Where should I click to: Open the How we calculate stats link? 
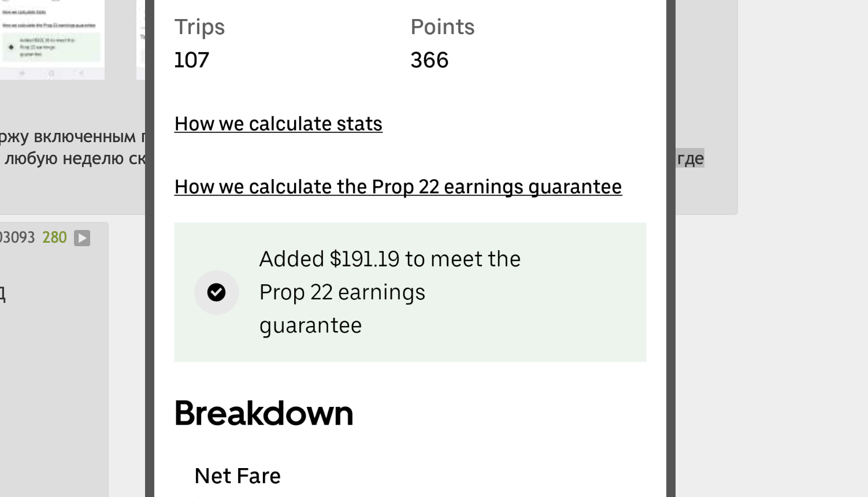[x=278, y=124]
